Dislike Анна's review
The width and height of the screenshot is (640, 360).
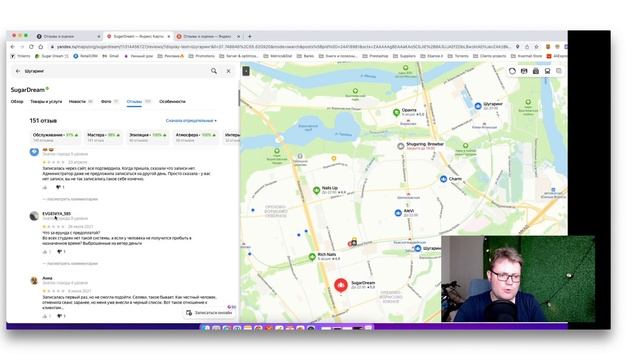click(x=61, y=316)
